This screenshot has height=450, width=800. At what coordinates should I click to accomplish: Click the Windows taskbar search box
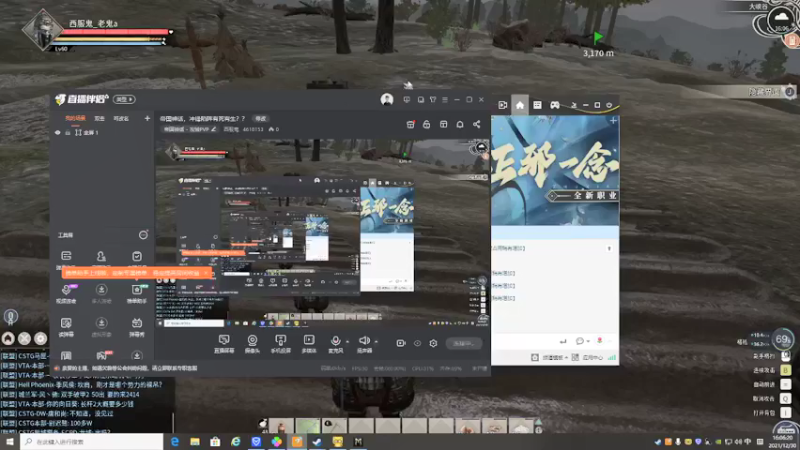pos(92,442)
